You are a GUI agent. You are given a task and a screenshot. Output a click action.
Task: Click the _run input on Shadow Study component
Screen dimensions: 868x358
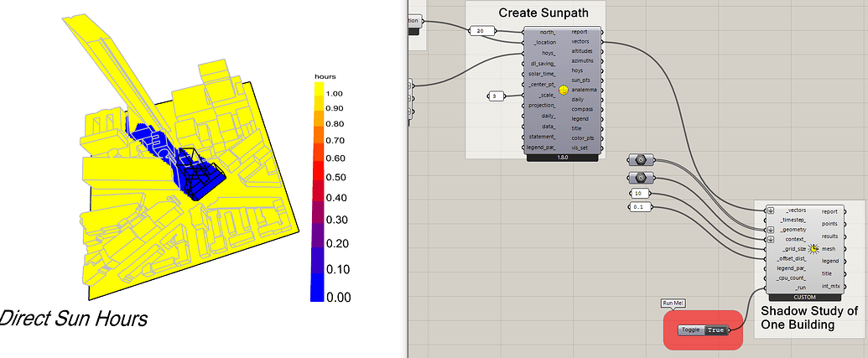pyautogui.click(x=799, y=288)
